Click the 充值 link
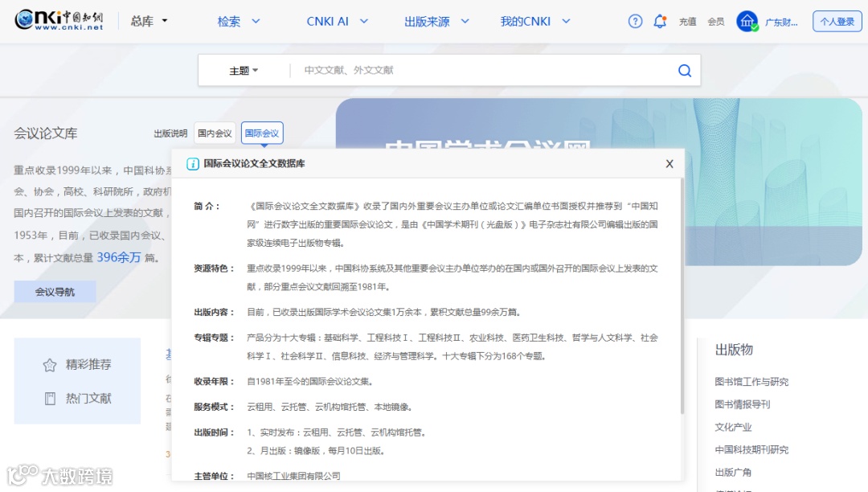Screen dimensions: 868x492 [687, 22]
